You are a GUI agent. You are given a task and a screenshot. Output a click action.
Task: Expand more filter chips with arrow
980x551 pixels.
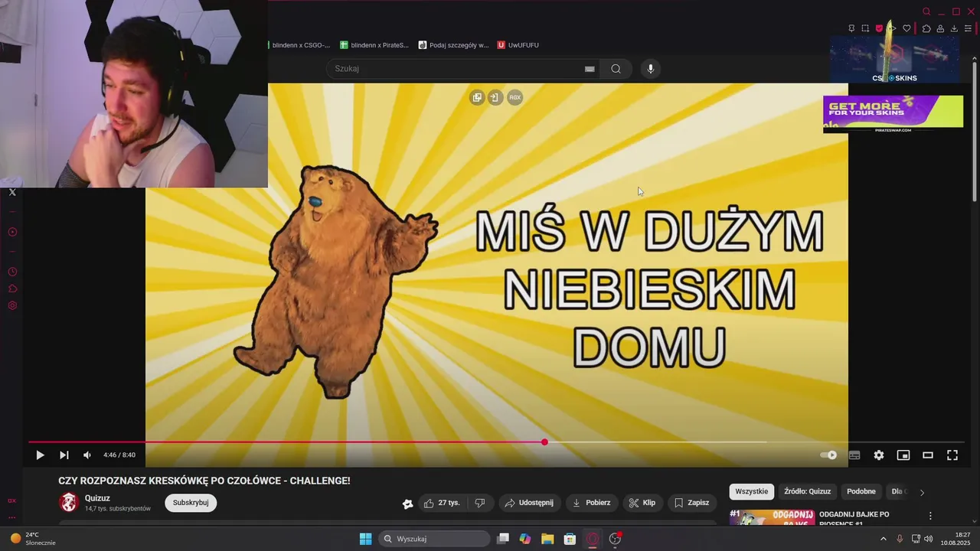pos(922,492)
